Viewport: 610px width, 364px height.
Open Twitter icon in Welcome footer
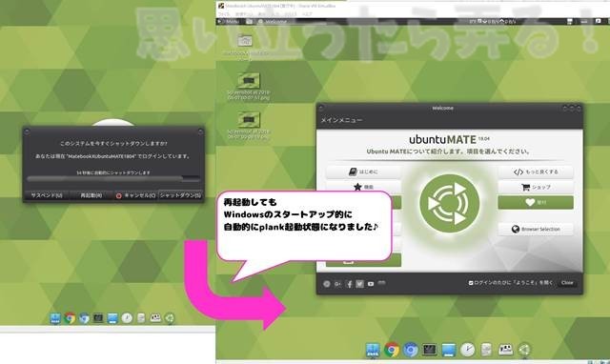point(360,284)
